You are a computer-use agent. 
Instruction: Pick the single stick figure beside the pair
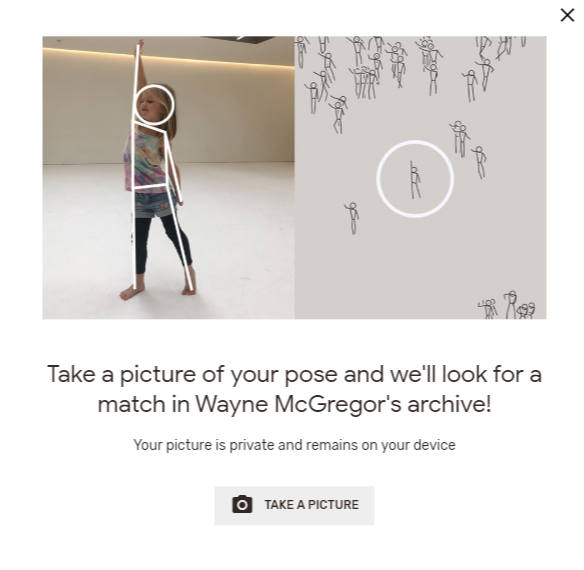coord(480,162)
